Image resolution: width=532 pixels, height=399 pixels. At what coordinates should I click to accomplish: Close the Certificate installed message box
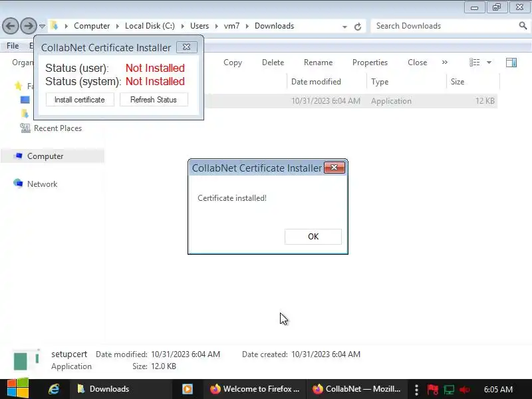(334, 168)
